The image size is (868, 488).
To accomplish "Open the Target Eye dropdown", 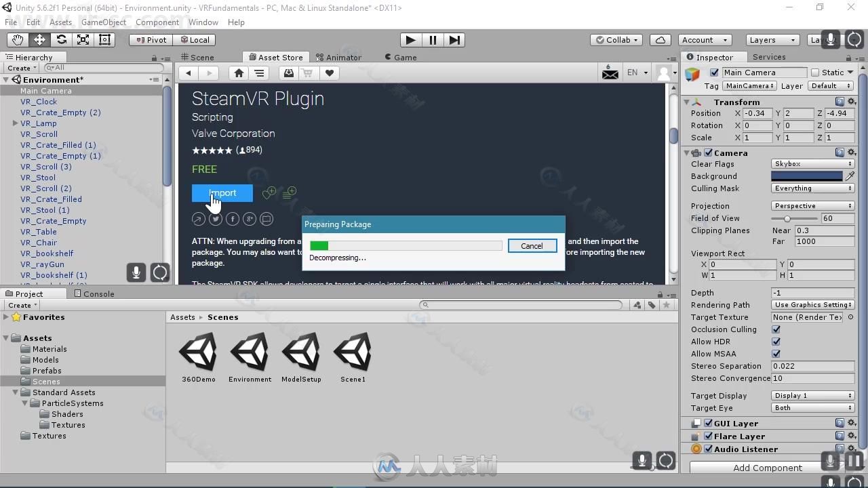I will [812, 408].
